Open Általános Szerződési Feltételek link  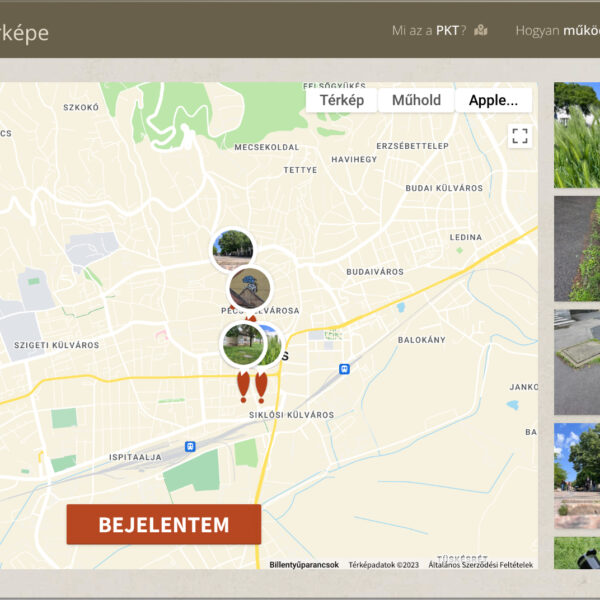[x=481, y=565]
